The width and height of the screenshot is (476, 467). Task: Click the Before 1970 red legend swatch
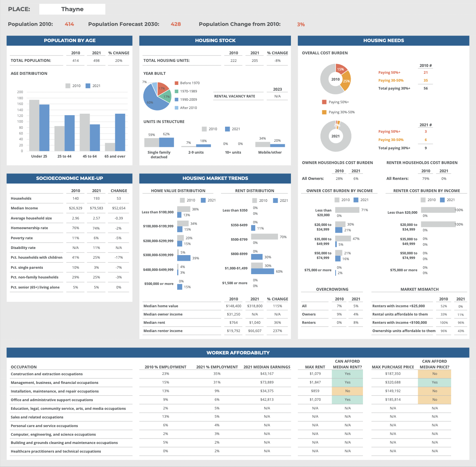click(x=176, y=83)
